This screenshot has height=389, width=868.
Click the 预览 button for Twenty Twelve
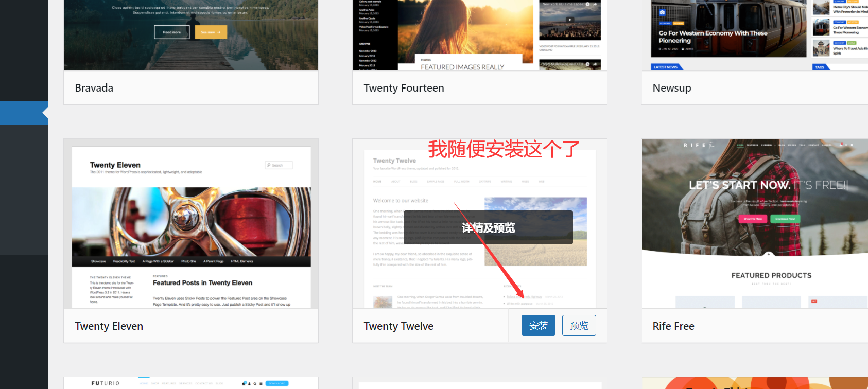579,326
